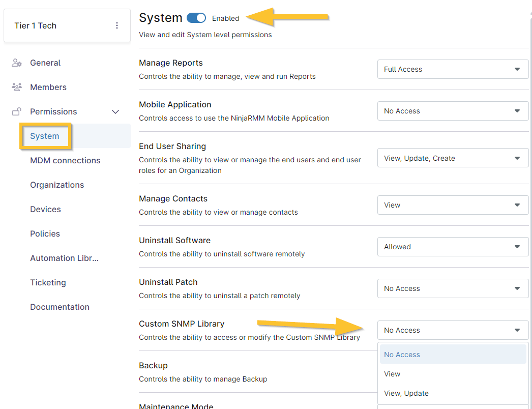Image resolution: width=532 pixels, height=409 pixels.
Task: Open the Manage Contacts dropdown
Action: click(453, 205)
